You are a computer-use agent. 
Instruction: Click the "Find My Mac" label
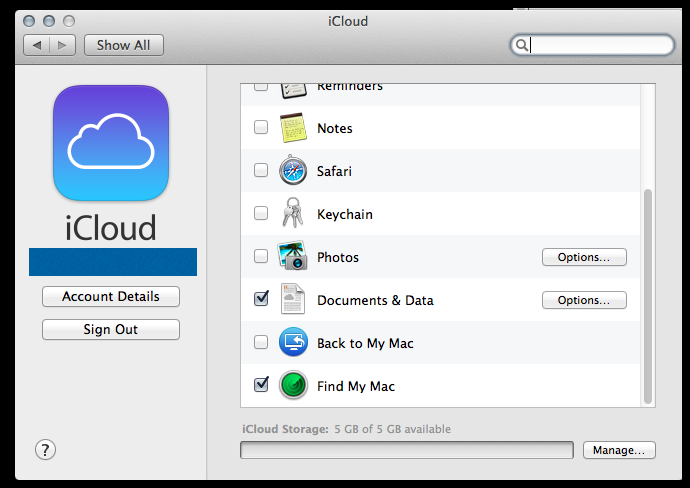[x=356, y=386]
